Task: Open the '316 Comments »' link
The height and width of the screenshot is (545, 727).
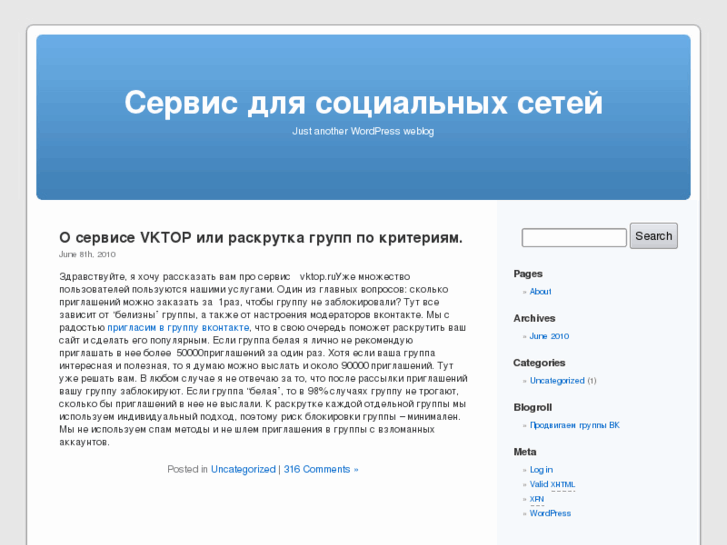Action: point(321,469)
